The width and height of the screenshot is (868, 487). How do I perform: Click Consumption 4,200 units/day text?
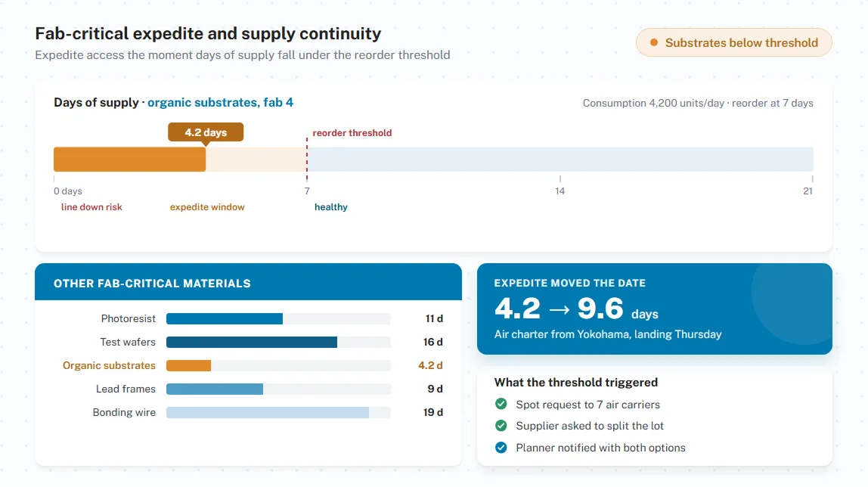(x=653, y=103)
